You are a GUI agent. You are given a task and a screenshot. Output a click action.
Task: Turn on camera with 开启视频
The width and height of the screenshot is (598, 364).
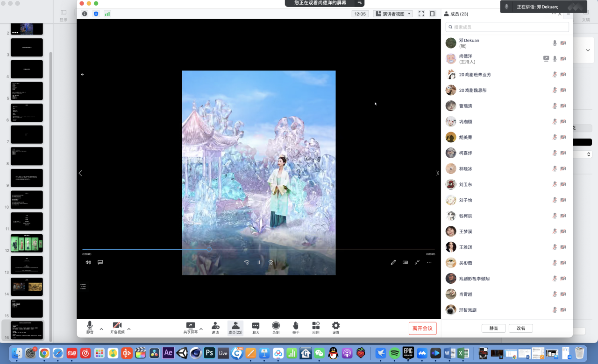pyautogui.click(x=117, y=328)
